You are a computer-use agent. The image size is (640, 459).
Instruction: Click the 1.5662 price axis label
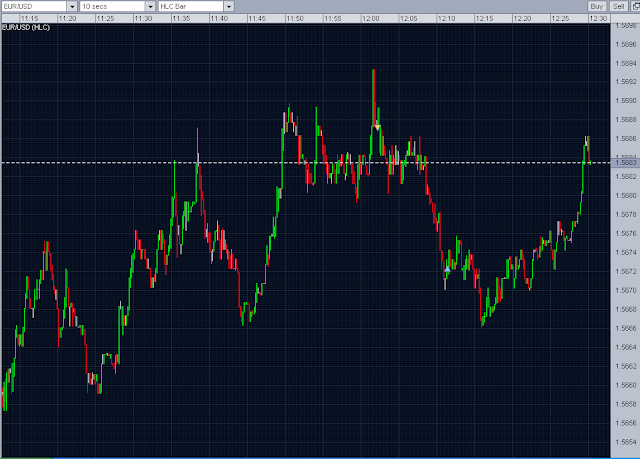pyautogui.click(x=626, y=366)
